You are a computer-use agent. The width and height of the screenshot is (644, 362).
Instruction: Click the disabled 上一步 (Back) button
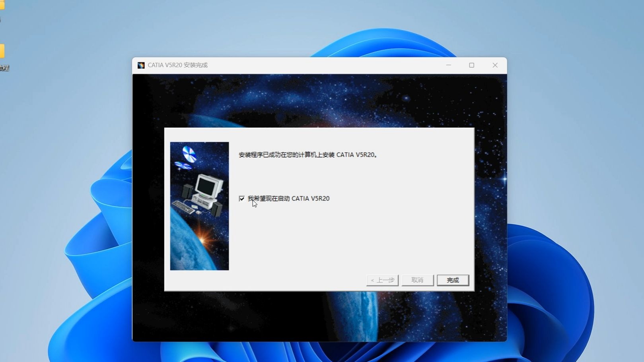point(382,280)
